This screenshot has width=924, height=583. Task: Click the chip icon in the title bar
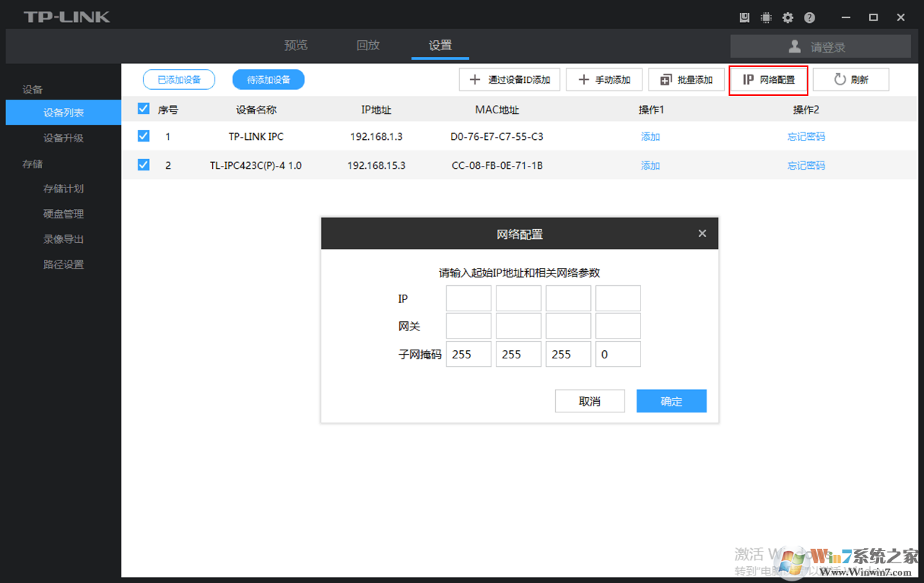[766, 17]
